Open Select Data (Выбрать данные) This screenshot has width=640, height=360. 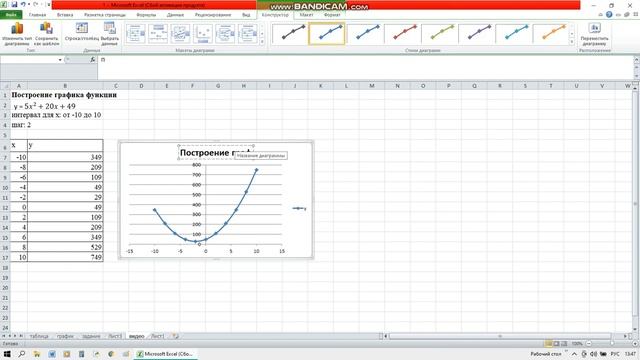tap(109, 34)
